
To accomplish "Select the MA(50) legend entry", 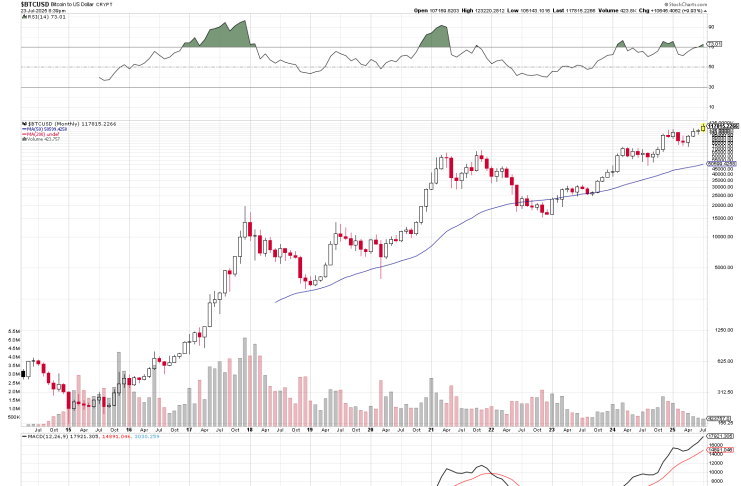I will (x=48, y=128).
